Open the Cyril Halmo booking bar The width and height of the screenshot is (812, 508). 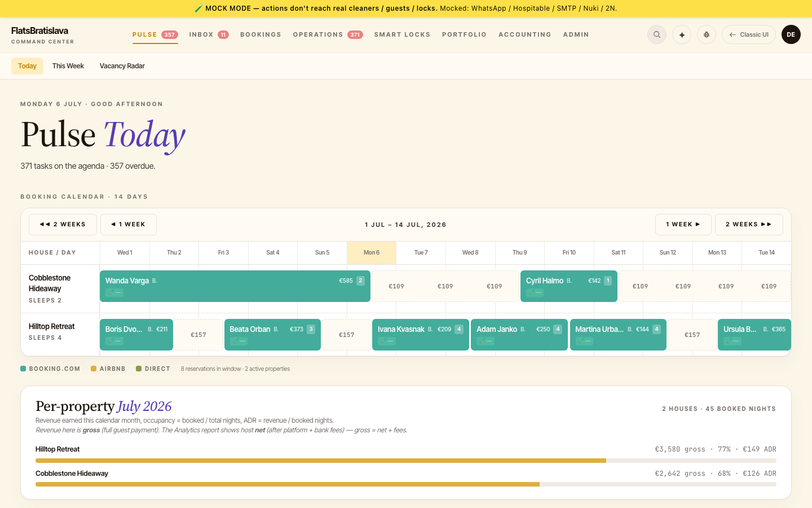[x=569, y=286]
